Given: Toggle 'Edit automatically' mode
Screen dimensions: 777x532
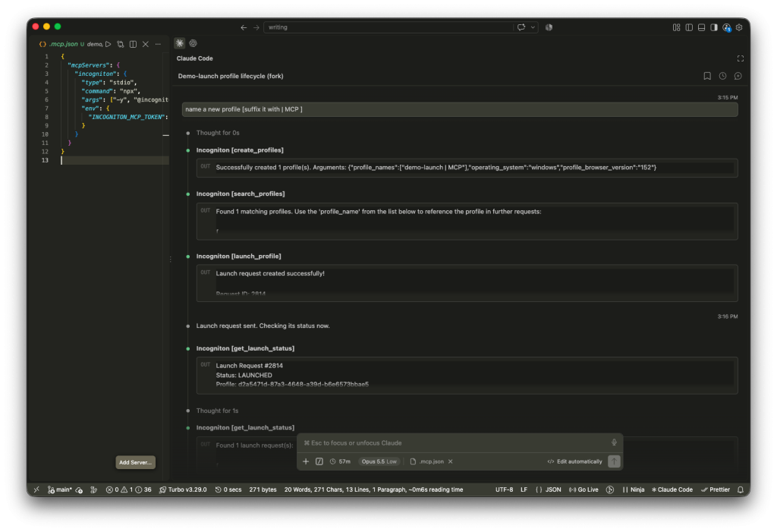Looking at the screenshot, I should [575, 461].
